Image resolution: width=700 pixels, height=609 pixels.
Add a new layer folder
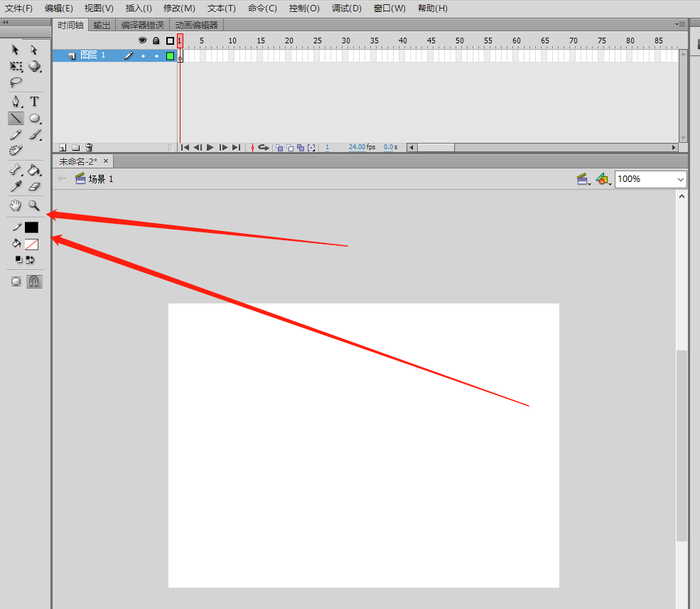(76, 147)
